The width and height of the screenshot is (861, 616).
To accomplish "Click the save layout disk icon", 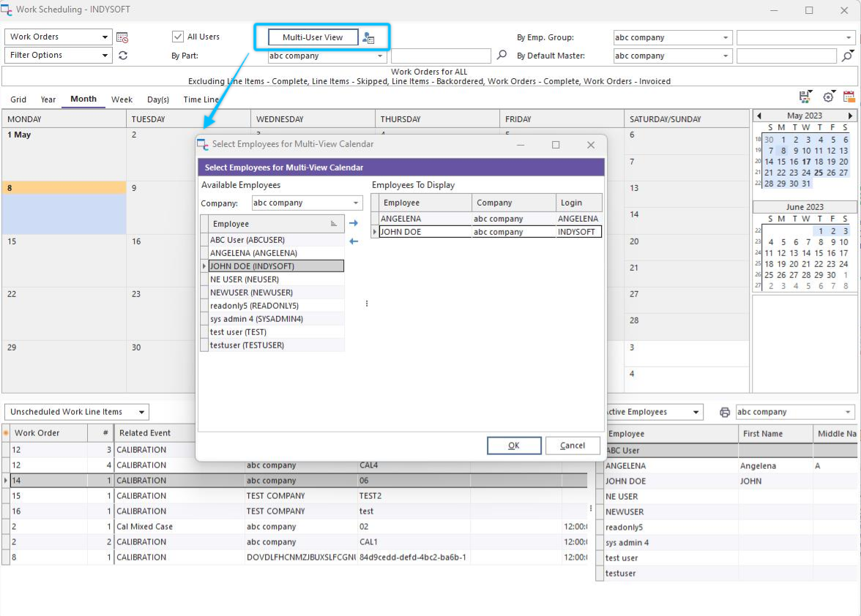I will click(x=805, y=97).
